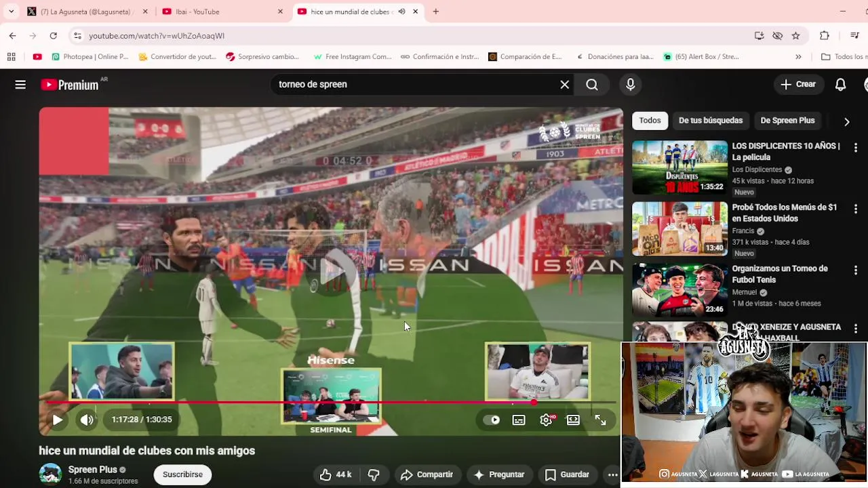Image resolution: width=868 pixels, height=488 pixels.
Task: Open title LOS DISPLICENTES 10 AÑOS link
Action: (x=787, y=152)
